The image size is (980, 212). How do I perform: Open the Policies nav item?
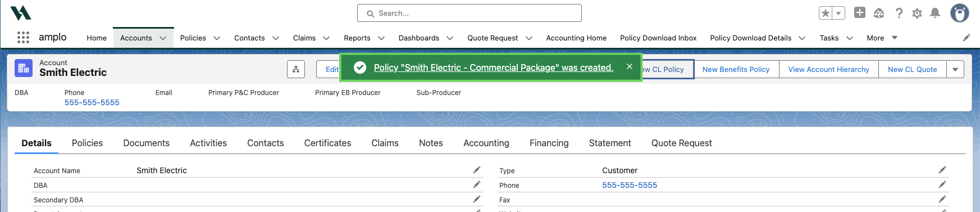pyautogui.click(x=193, y=38)
